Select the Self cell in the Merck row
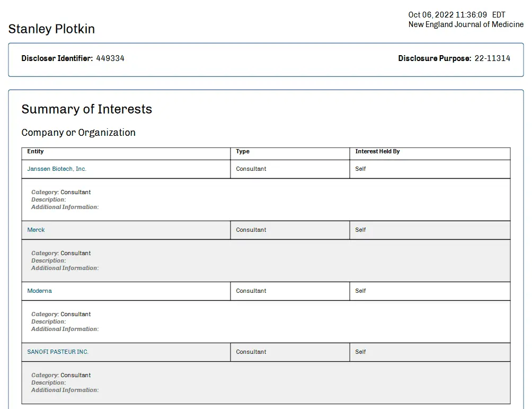The height and width of the screenshot is (409, 532). (x=360, y=230)
